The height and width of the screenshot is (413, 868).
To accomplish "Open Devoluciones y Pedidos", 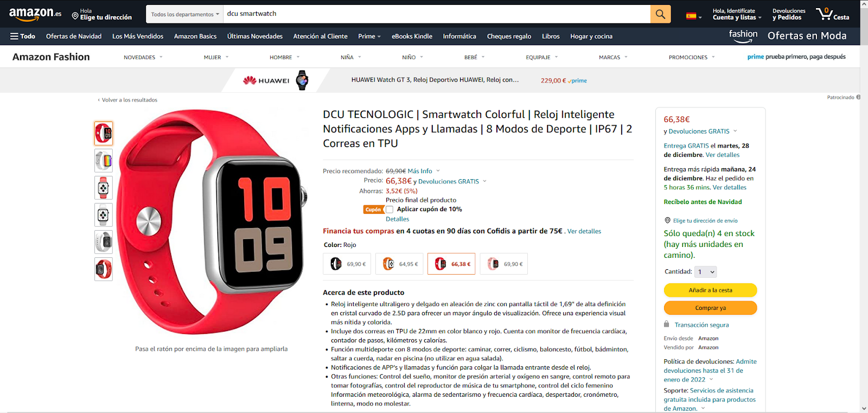I will coord(789,14).
